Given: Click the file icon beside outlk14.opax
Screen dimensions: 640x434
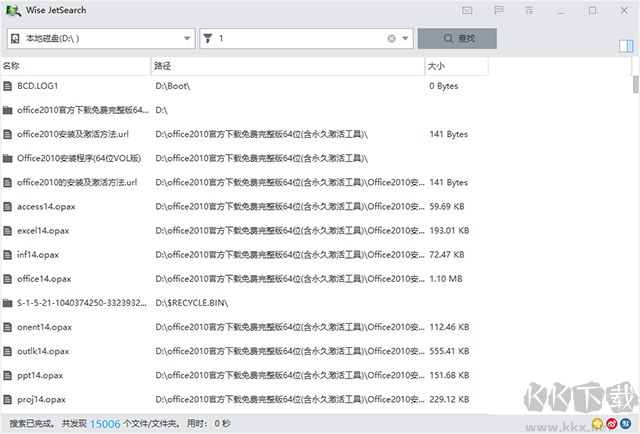Looking at the screenshot, I should [7, 351].
